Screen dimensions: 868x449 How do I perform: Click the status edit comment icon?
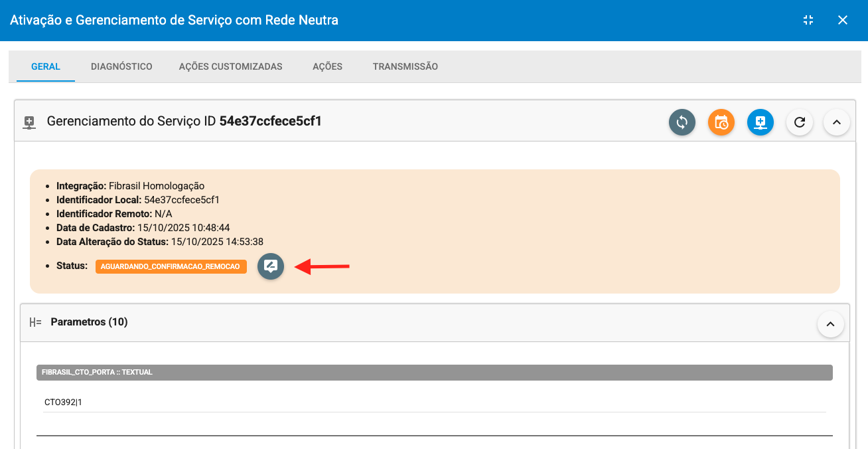tap(271, 266)
